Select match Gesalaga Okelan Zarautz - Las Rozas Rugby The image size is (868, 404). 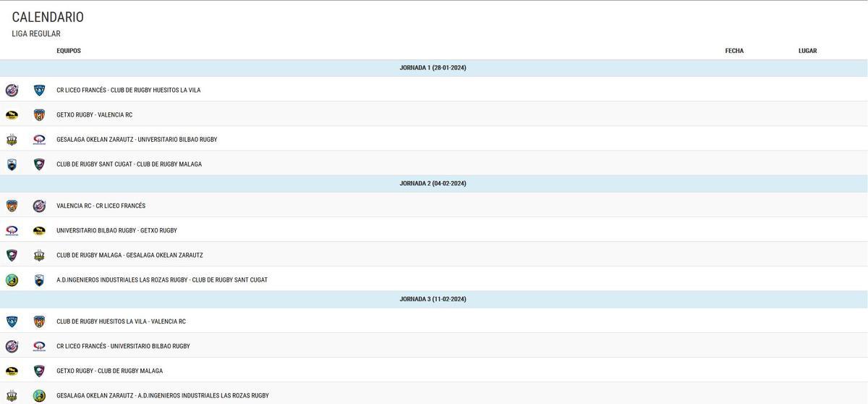pyautogui.click(x=163, y=396)
